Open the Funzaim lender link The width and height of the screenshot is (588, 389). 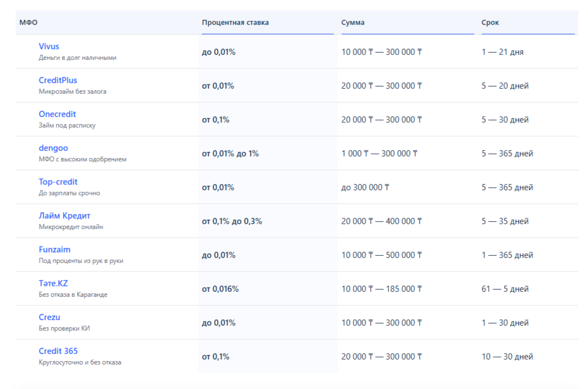tap(54, 250)
